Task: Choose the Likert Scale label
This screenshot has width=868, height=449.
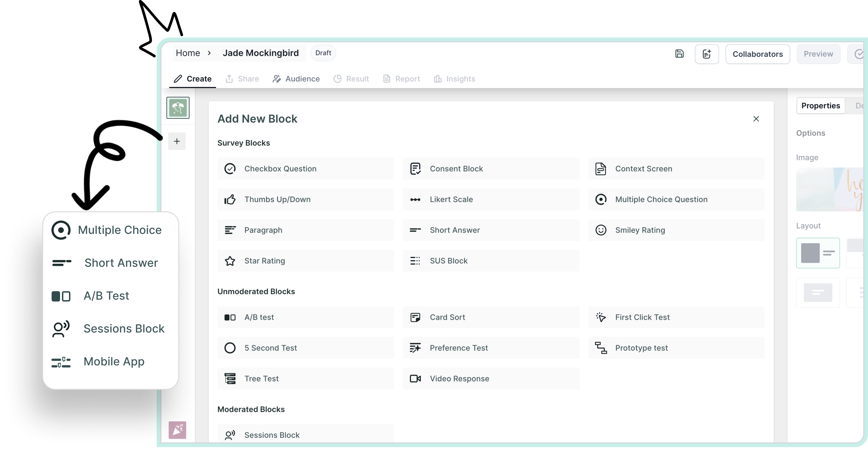Action: [x=451, y=199]
